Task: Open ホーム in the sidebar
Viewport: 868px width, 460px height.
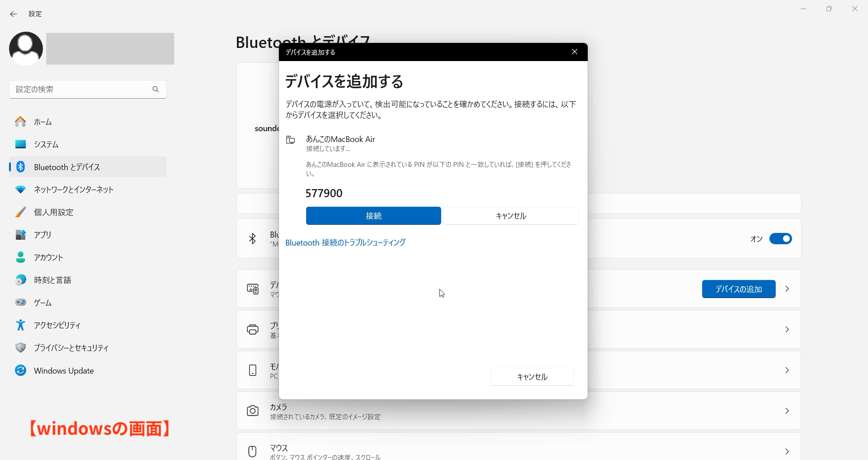Action: tap(88, 122)
